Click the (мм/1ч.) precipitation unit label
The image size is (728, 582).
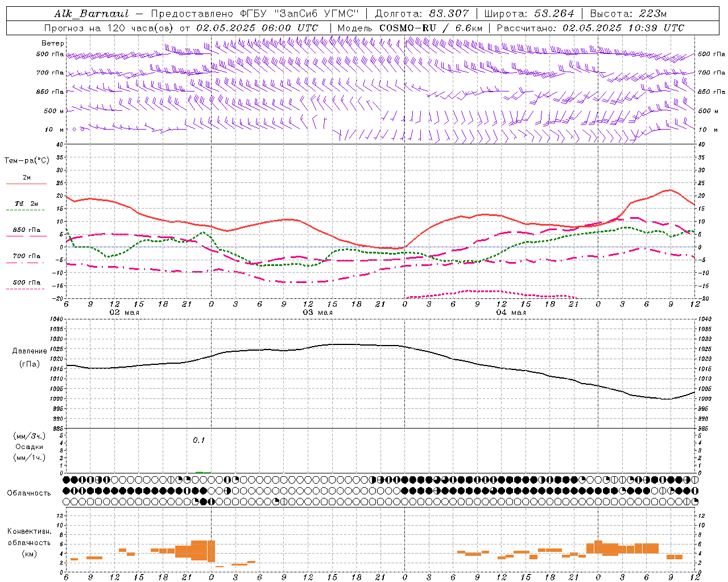[x=30, y=458]
